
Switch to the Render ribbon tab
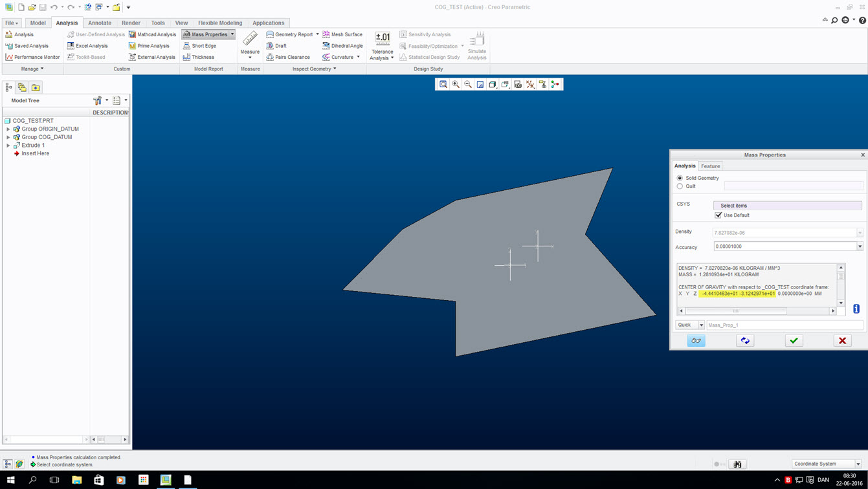tap(131, 23)
